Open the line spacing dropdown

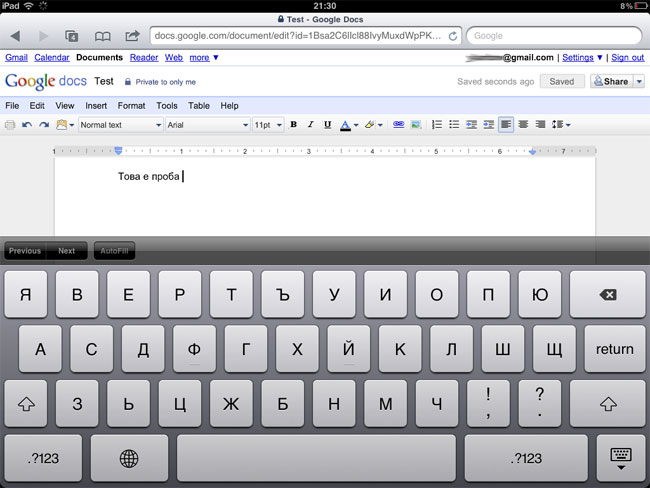pos(561,124)
